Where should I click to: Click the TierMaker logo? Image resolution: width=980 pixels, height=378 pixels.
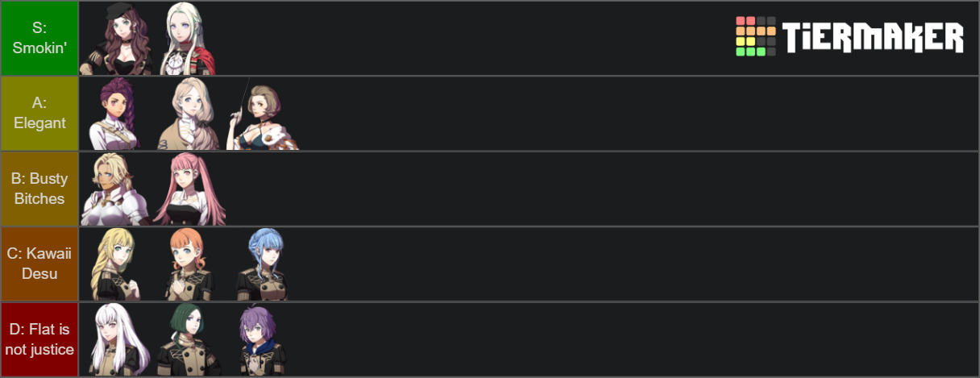pos(849,37)
